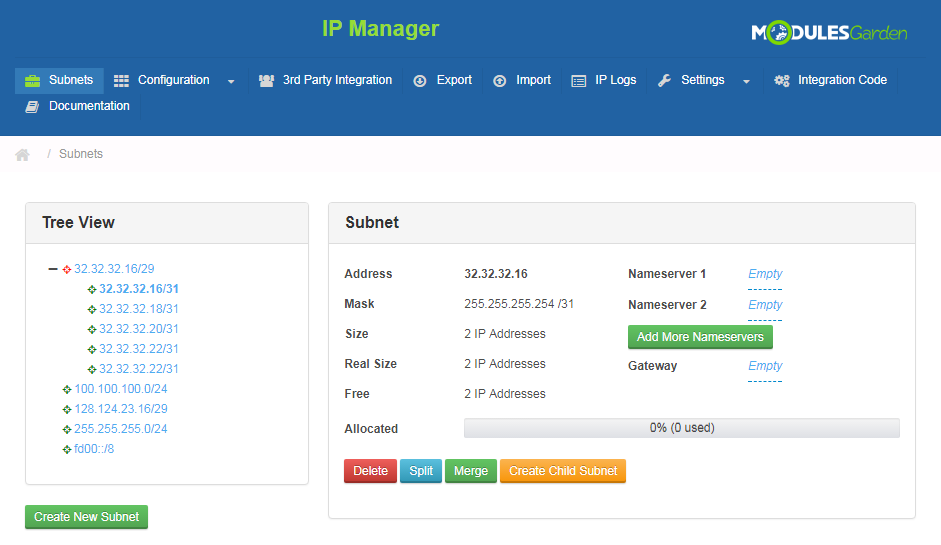The width and height of the screenshot is (941, 545).
Task: Open the Configuration dropdown arrow
Action: click(231, 82)
